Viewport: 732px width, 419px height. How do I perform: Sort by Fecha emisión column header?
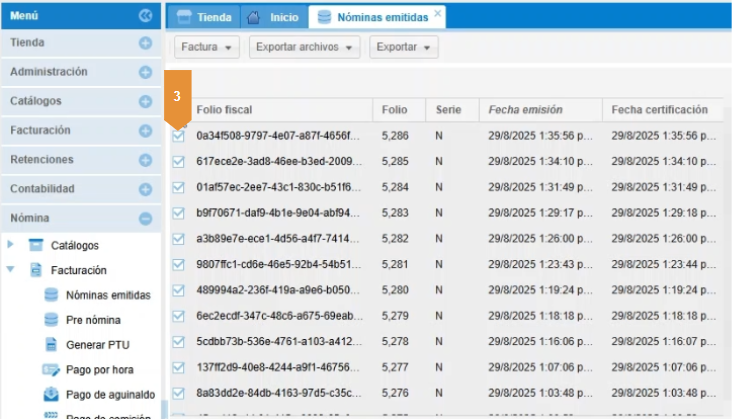point(525,110)
